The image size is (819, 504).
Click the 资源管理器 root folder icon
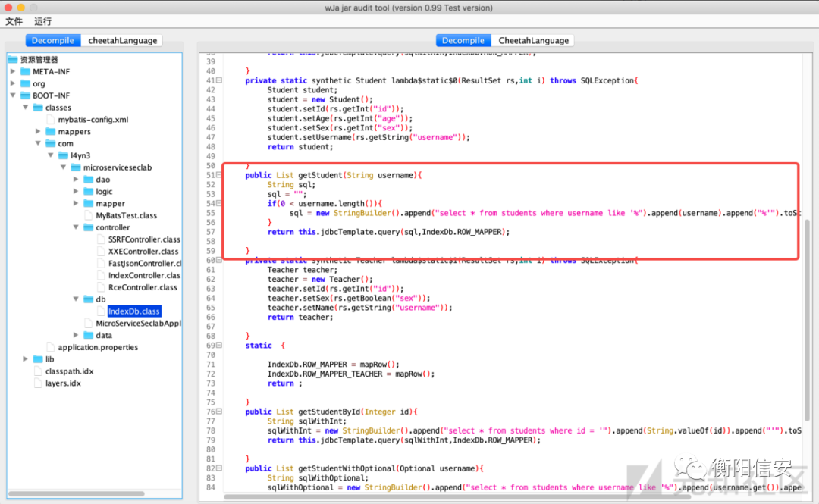[x=13, y=60]
